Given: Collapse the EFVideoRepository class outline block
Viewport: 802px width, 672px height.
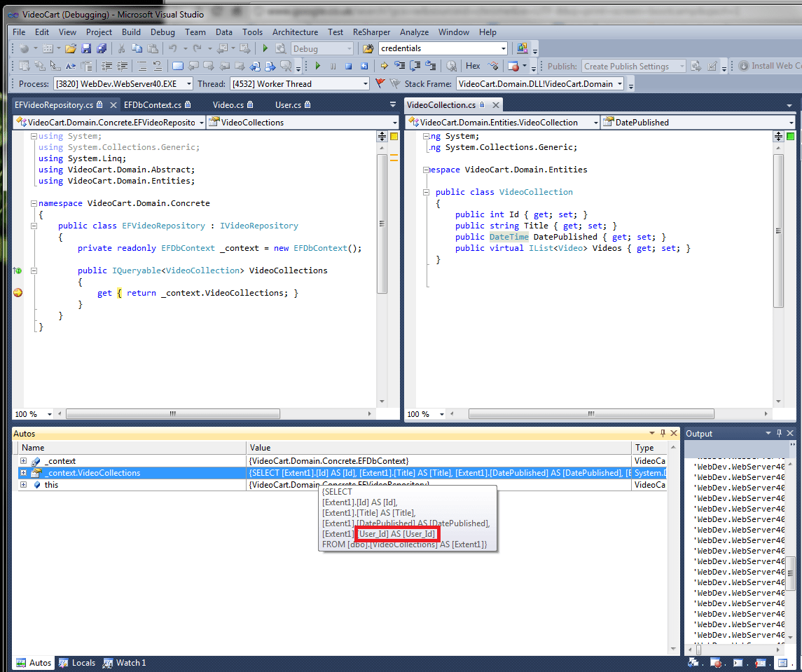Looking at the screenshot, I should pos(34,226).
